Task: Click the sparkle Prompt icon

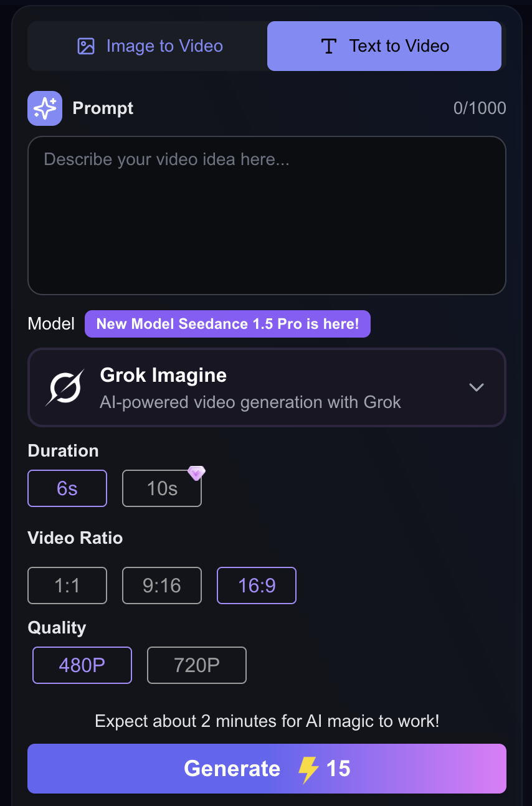Action: (x=45, y=108)
